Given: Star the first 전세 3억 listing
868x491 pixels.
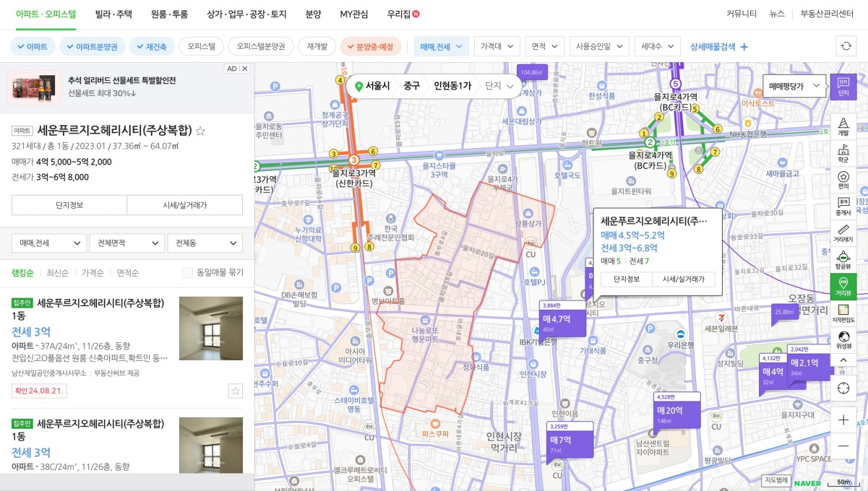Looking at the screenshot, I should click(235, 391).
